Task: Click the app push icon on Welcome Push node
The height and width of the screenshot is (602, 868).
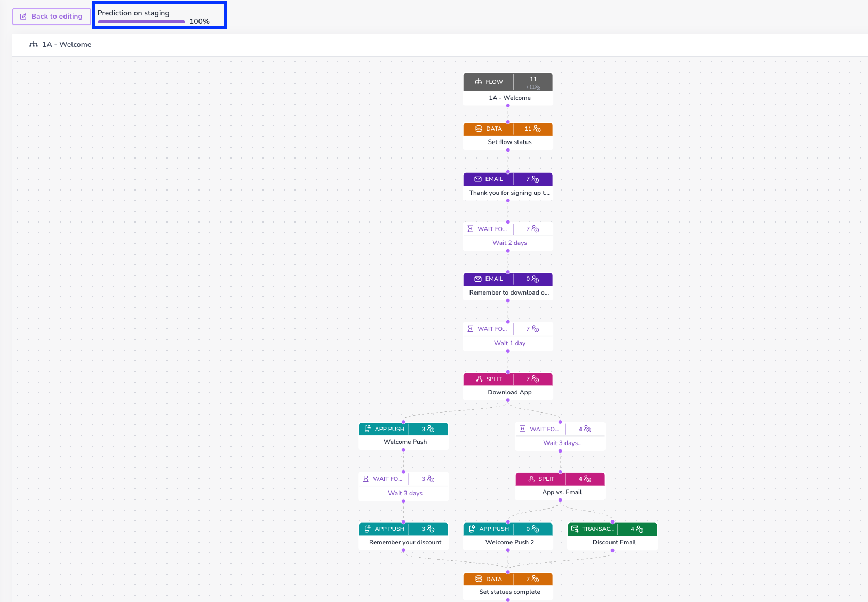Action: (368, 429)
